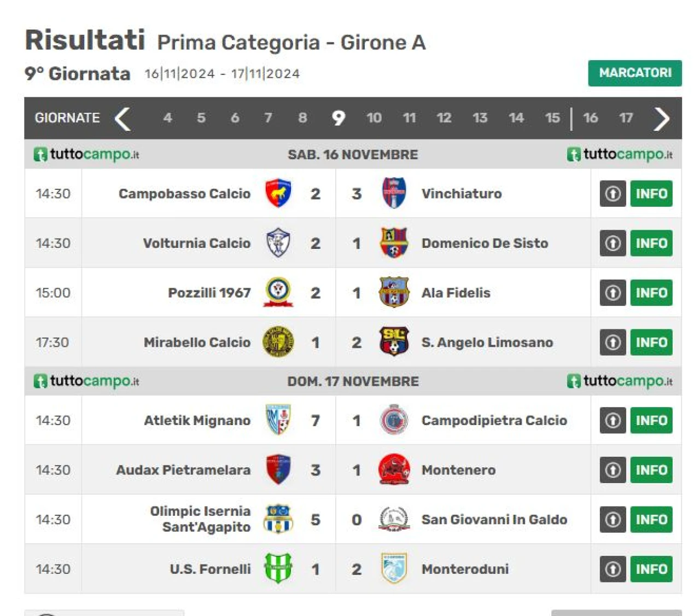Click the Atletik Mignano team crest
The image size is (700, 616).
pyautogui.click(x=278, y=420)
